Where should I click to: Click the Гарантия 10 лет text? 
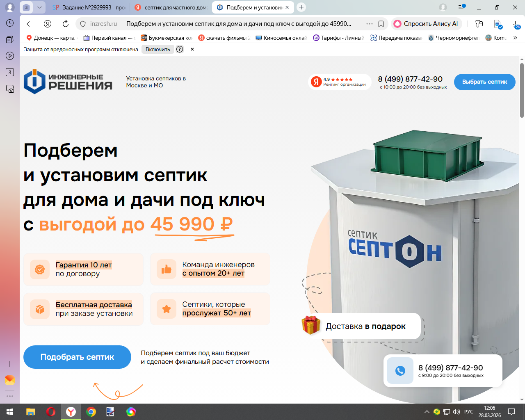(x=84, y=265)
